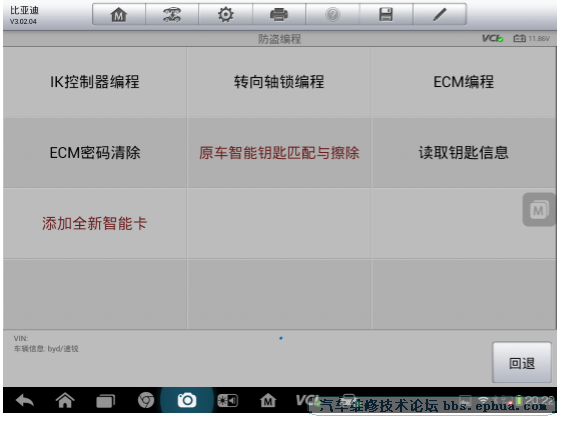
Task: Open the MaxiSys home icon in top toolbar
Action: tap(119, 15)
